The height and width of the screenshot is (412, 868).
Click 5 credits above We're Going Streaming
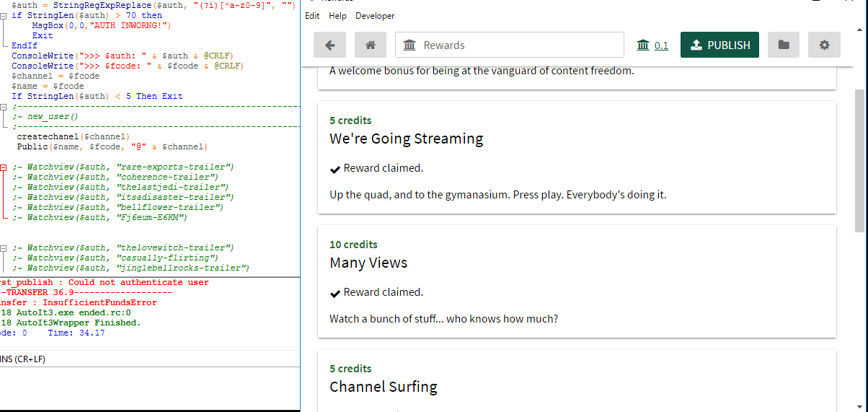pyautogui.click(x=350, y=120)
